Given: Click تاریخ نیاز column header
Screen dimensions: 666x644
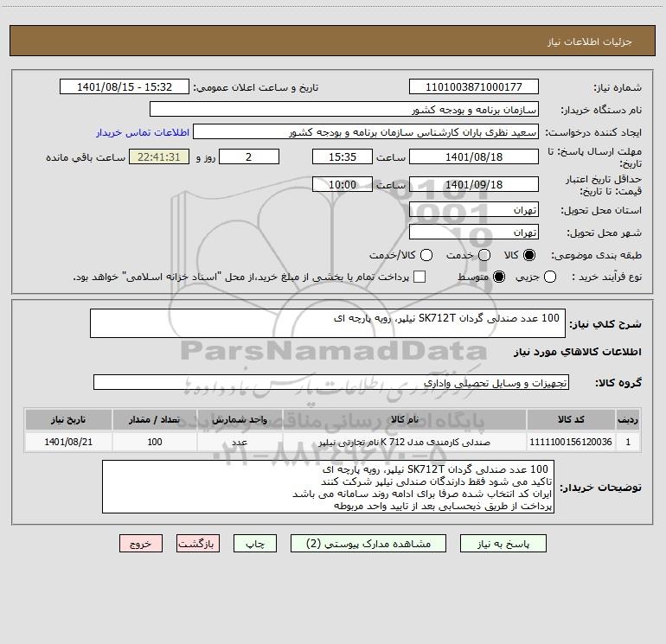Looking at the screenshot, I should 68,419.
